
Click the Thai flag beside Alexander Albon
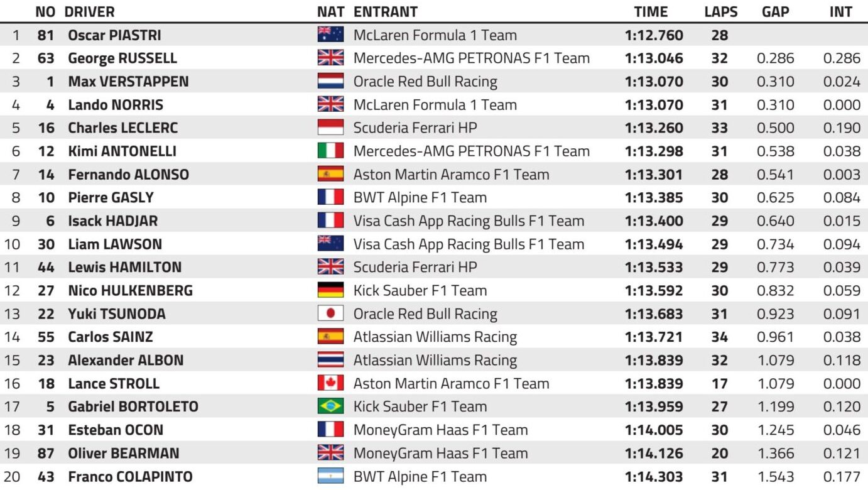click(330, 360)
